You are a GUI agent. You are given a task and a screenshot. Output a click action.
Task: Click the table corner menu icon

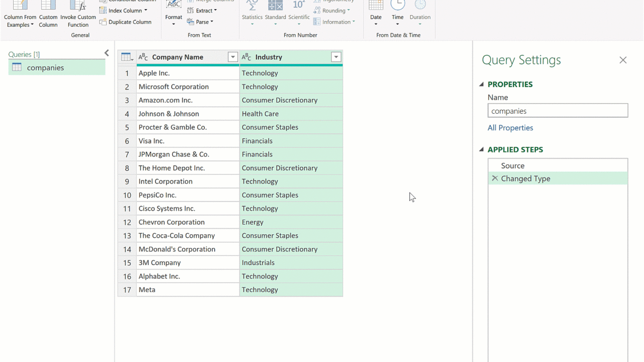(127, 57)
